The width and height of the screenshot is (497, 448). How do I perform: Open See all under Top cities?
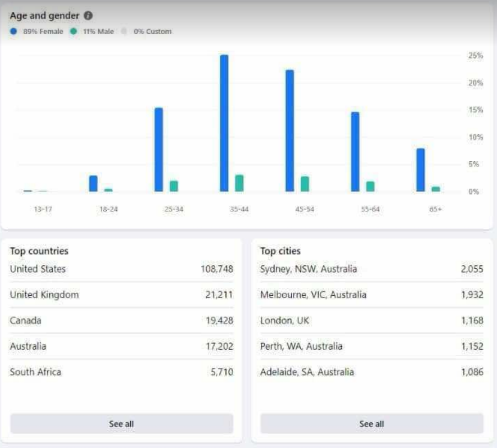[372, 423]
